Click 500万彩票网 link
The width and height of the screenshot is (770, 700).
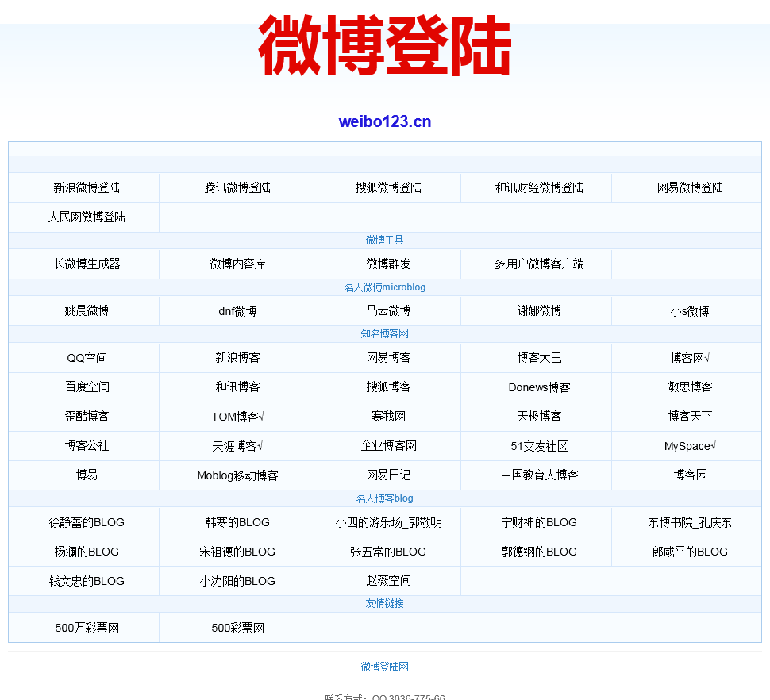click(x=87, y=629)
